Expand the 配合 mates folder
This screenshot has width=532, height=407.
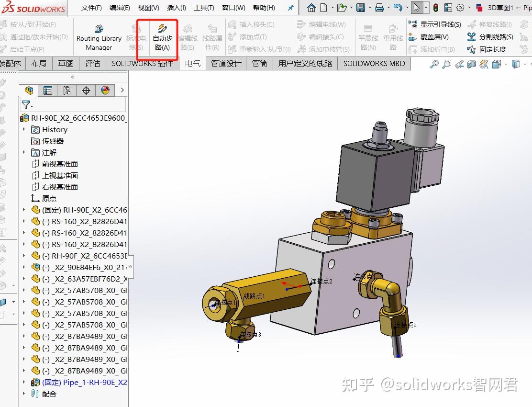23,394
